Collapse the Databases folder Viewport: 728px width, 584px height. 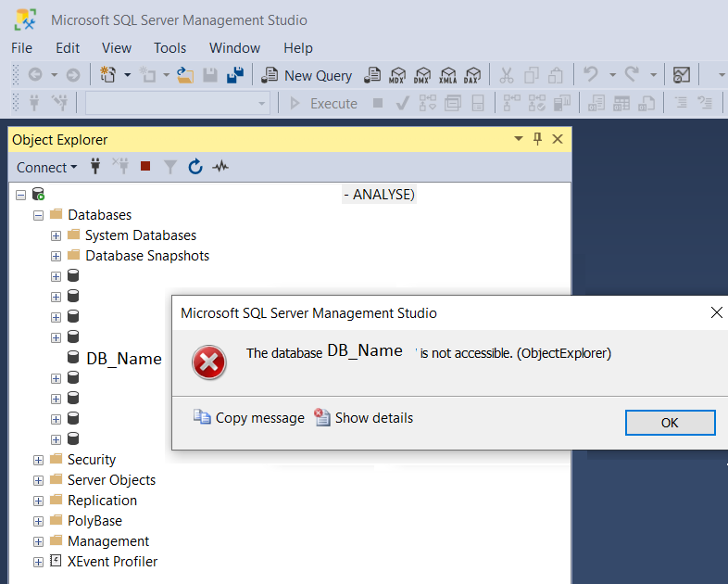click(x=38, y=216)
